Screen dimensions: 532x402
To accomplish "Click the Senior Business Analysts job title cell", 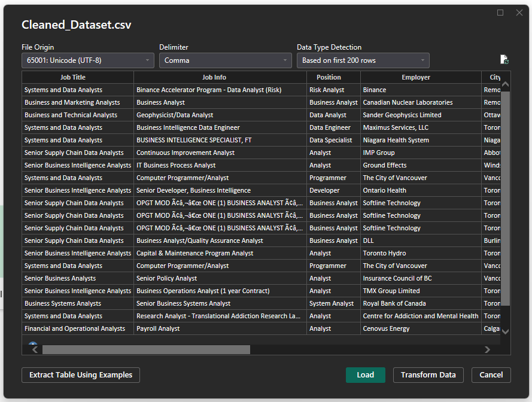I will pyautogui.click(x=78, y=278).
